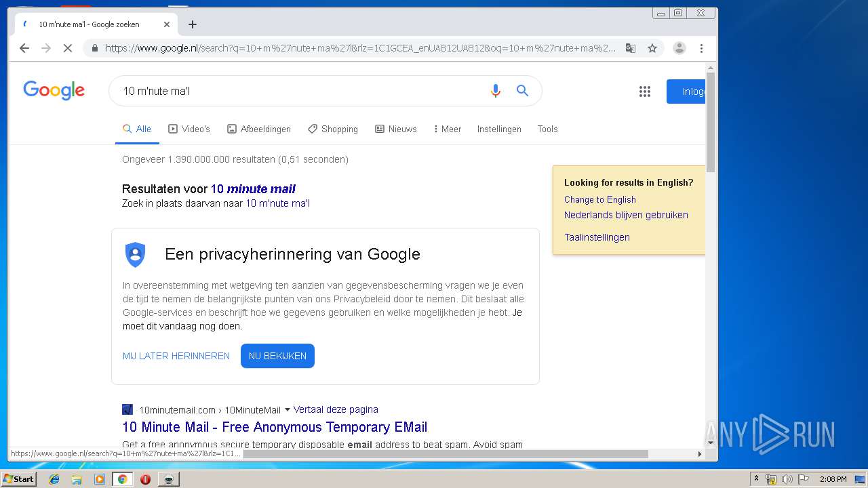This screenshot has height=488, width=868.
Task: Launch Internet Explorer from taskbar
Action: point(54,479)
